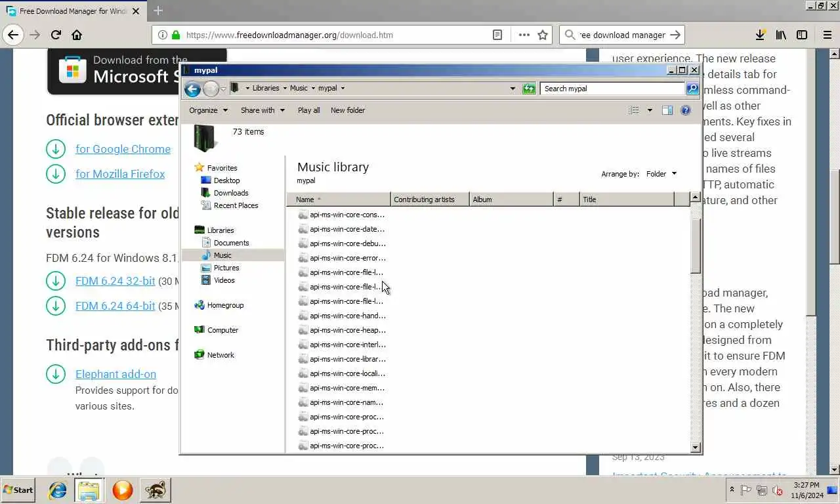This screenshot has width=840, height=504.
Task: Toggle reader view in the address bar
Action: click(x=497, y=35)
